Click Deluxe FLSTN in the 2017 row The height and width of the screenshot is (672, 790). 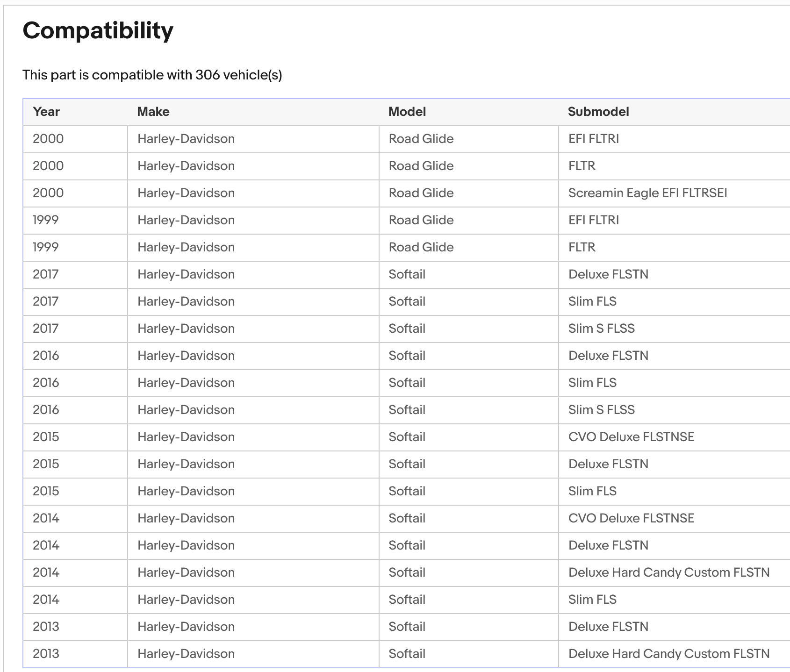608,274
